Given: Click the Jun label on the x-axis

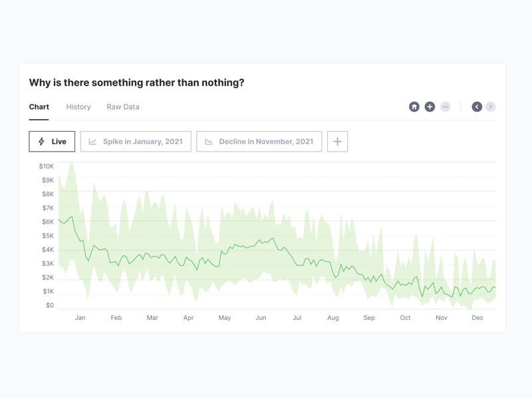Looking at the screenshot, I should (x=261, y=318).
